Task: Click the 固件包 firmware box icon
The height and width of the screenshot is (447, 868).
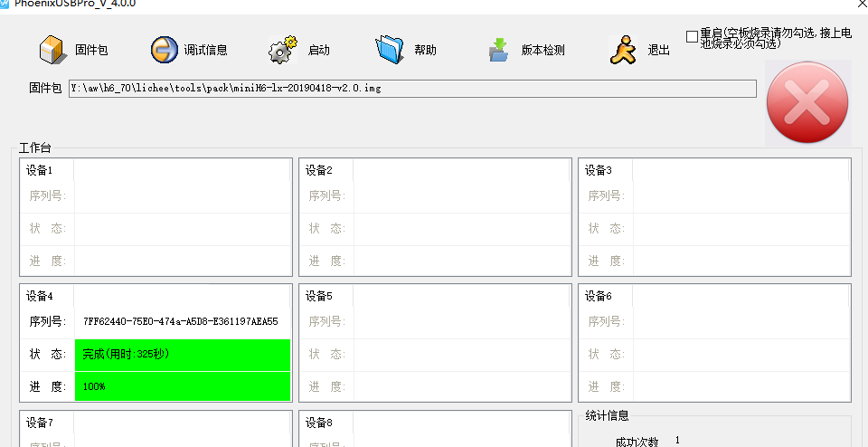Action: [53, 50]
